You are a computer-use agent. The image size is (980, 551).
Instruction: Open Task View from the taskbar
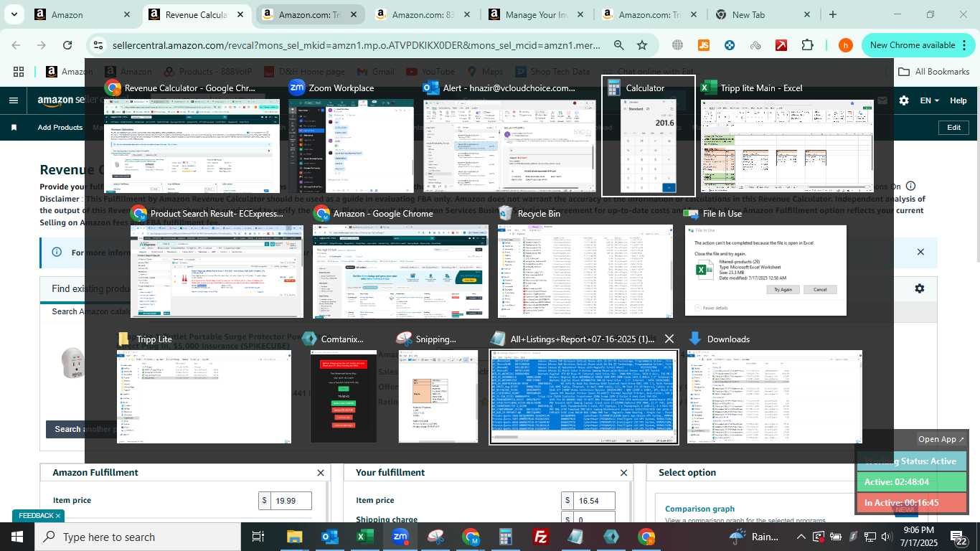[258, 537]
